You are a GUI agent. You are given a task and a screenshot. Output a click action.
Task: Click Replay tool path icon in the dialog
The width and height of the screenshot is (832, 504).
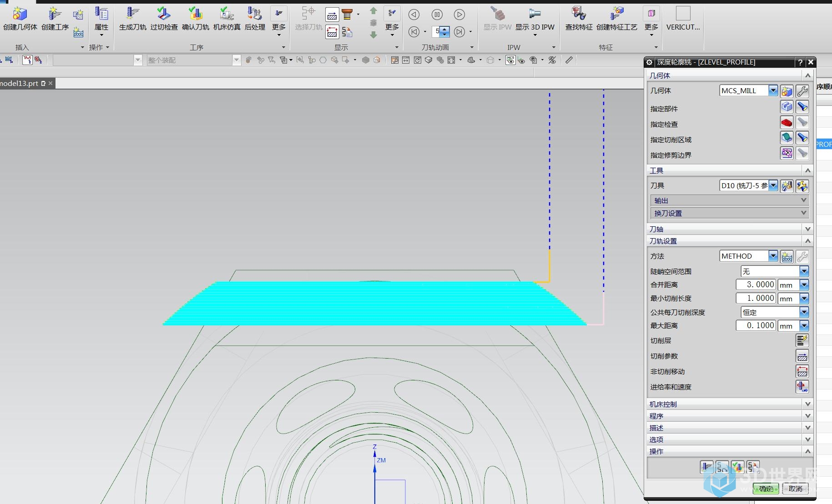722,467
